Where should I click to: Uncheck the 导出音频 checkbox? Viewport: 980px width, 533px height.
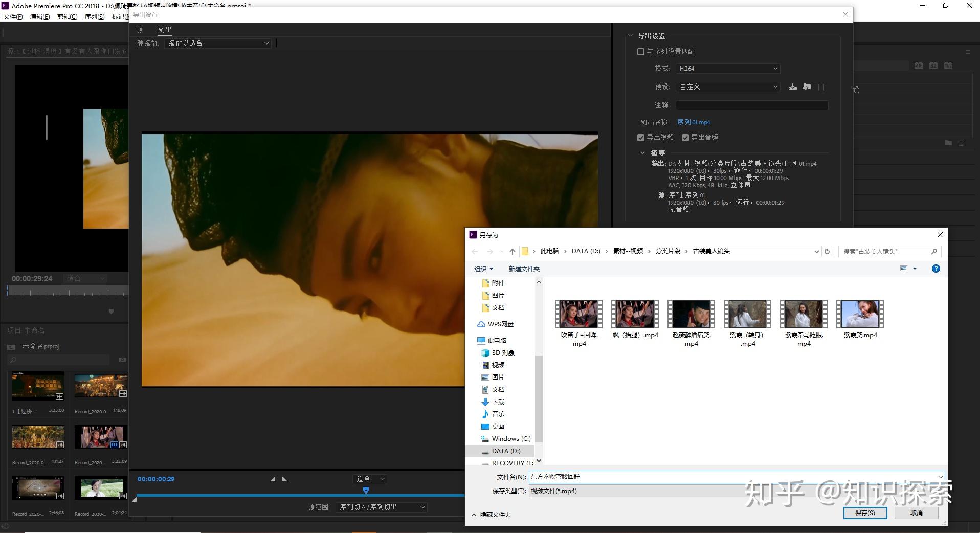[x=685, y=138]
